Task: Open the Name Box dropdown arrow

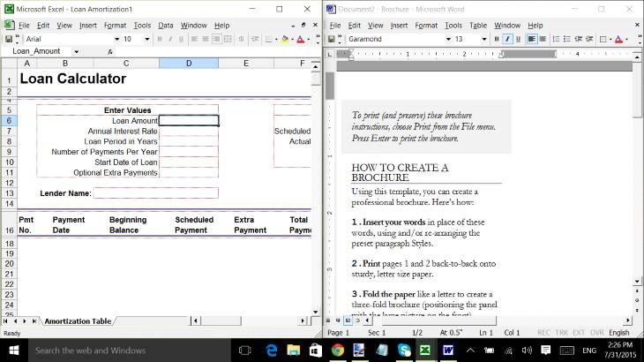Action: point(77,52)
